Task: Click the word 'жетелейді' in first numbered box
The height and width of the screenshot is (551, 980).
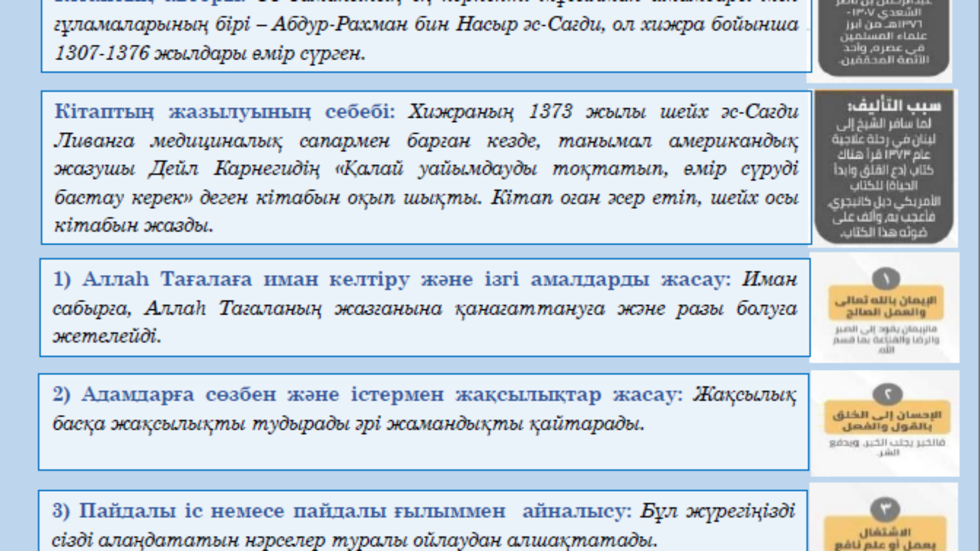Action: [107, 336]
